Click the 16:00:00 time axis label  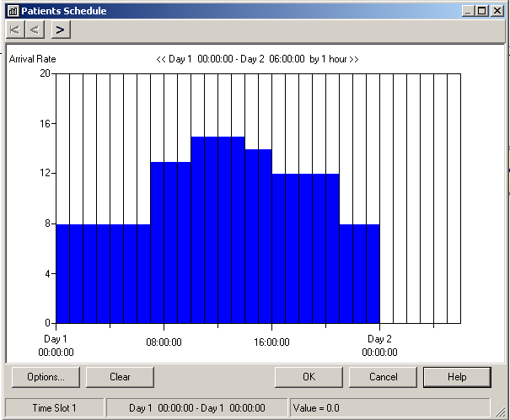(x=271, y=342)
